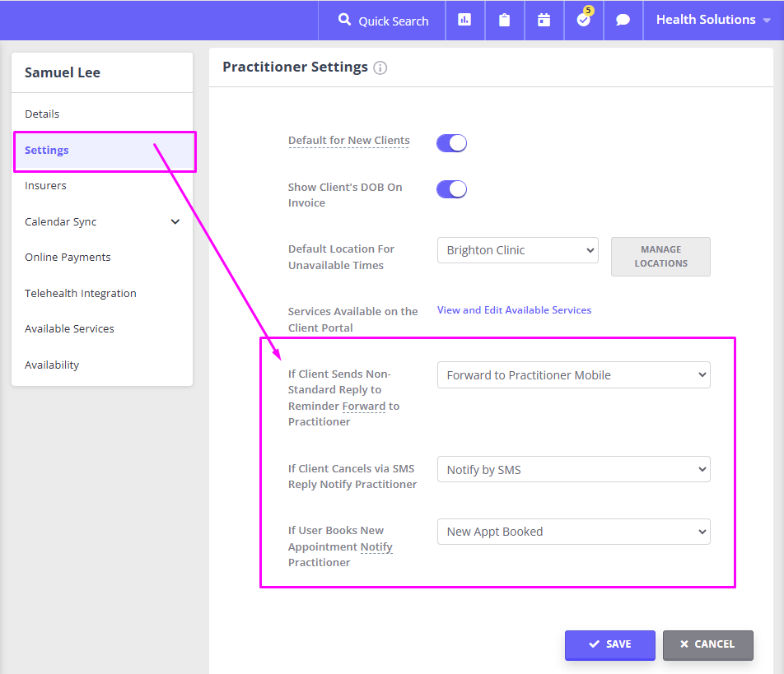This screenshot has width=784, height=674.
Task: Toggle Show Client's DOB On Invoice off
Action: [451, 188]
